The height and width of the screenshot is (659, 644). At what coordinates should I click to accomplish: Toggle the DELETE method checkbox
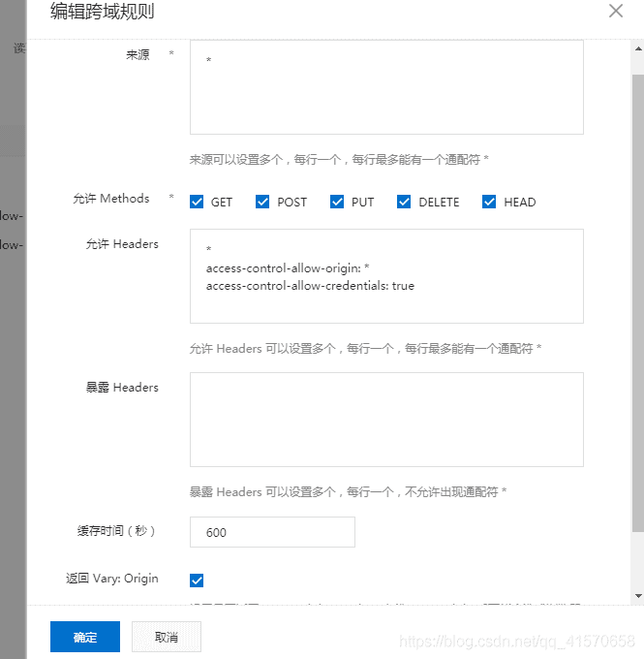[x=404, y=202]
